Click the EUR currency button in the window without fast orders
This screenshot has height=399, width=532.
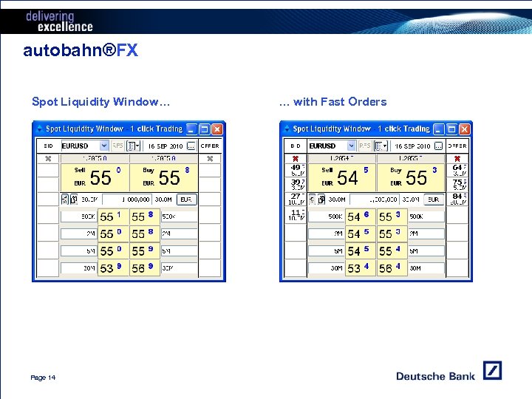click(x=187, y=199)
